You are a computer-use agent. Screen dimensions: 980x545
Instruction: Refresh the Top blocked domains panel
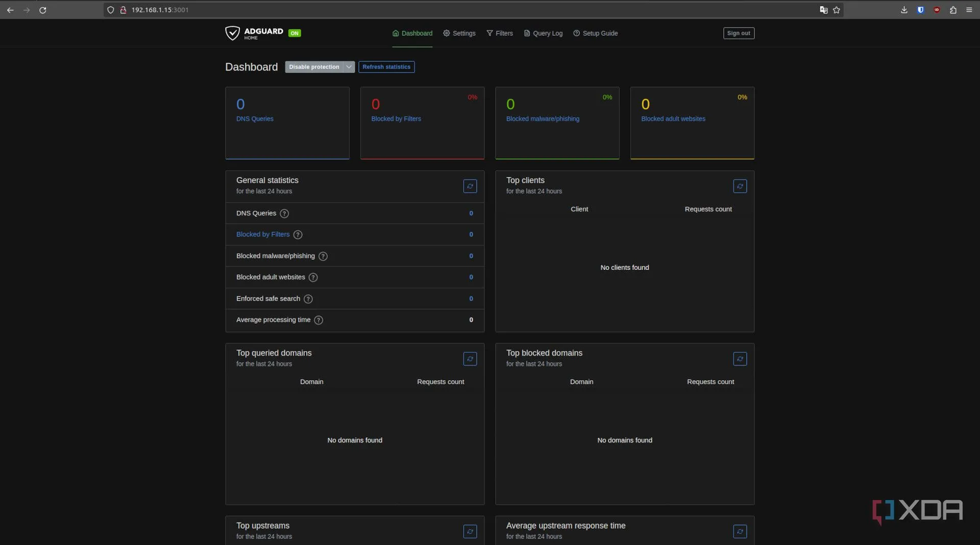(740, 359)
